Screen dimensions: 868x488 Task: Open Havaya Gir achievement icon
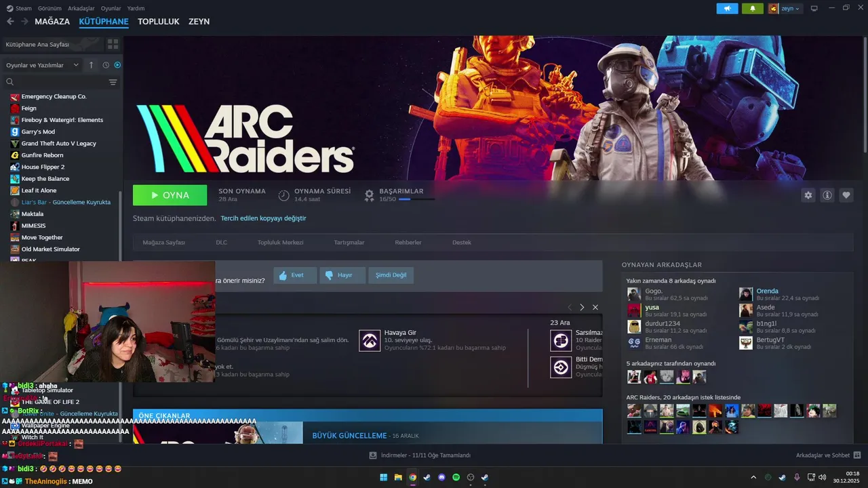click(370, 340)
